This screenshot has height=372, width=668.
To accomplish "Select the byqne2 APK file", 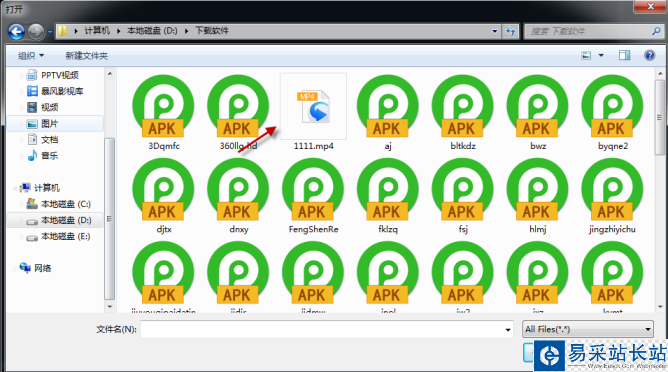I will [613, 113].
